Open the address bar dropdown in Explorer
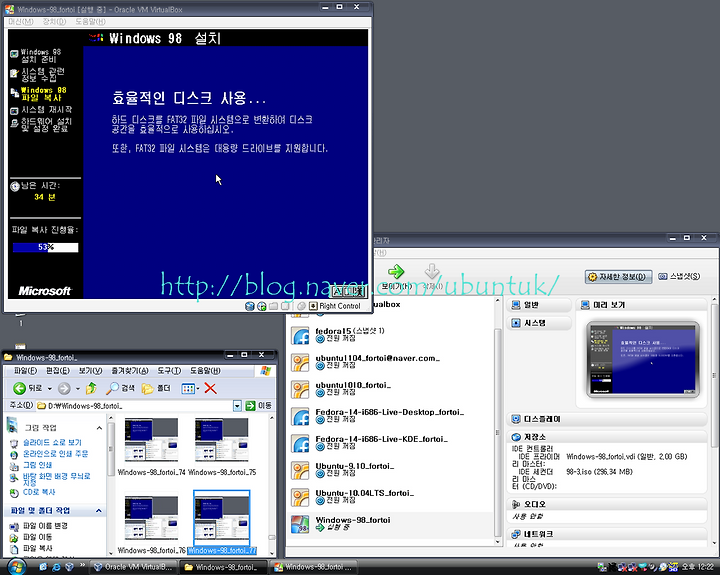 pyautogui.click(x=237, y=406)
